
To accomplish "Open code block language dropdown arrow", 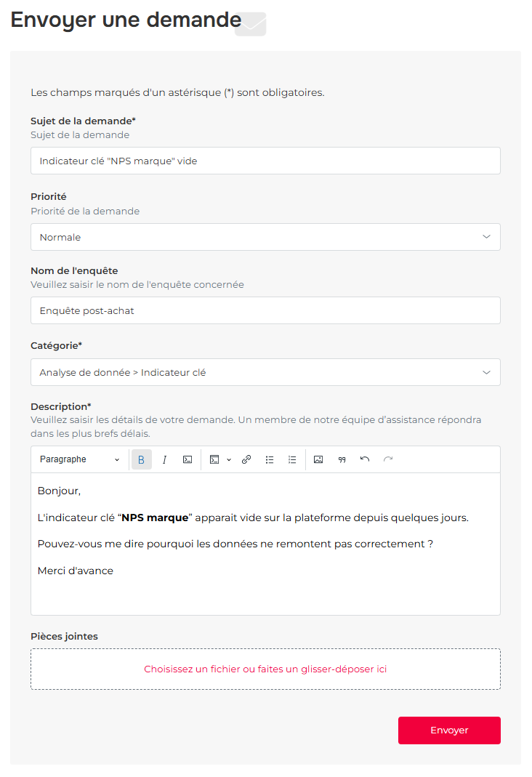I will click(229, 459).
